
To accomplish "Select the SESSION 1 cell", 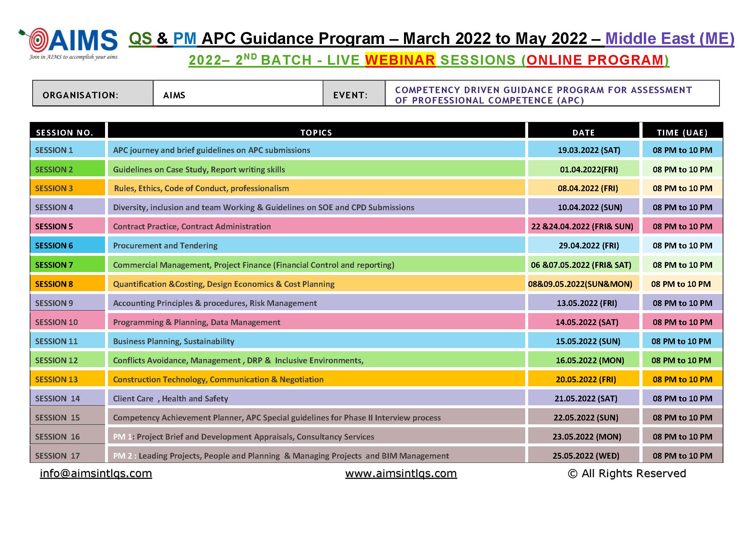I will (67, 150).
